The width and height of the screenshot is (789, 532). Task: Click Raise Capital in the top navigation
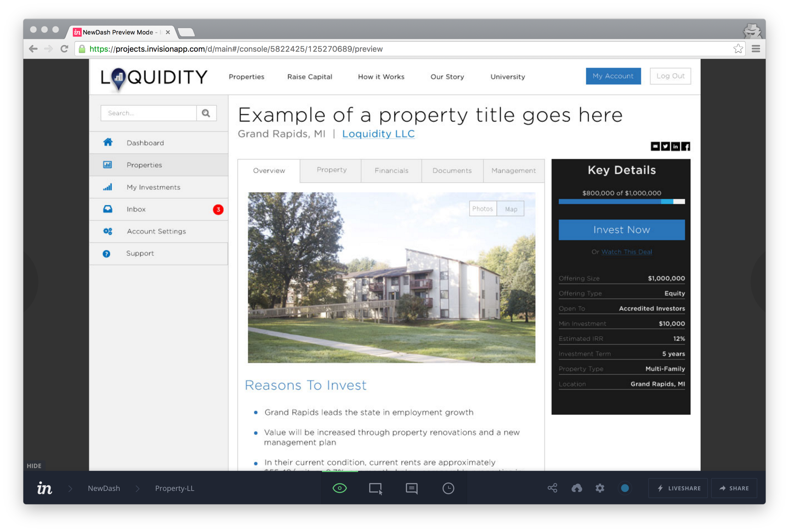[310, 77]
